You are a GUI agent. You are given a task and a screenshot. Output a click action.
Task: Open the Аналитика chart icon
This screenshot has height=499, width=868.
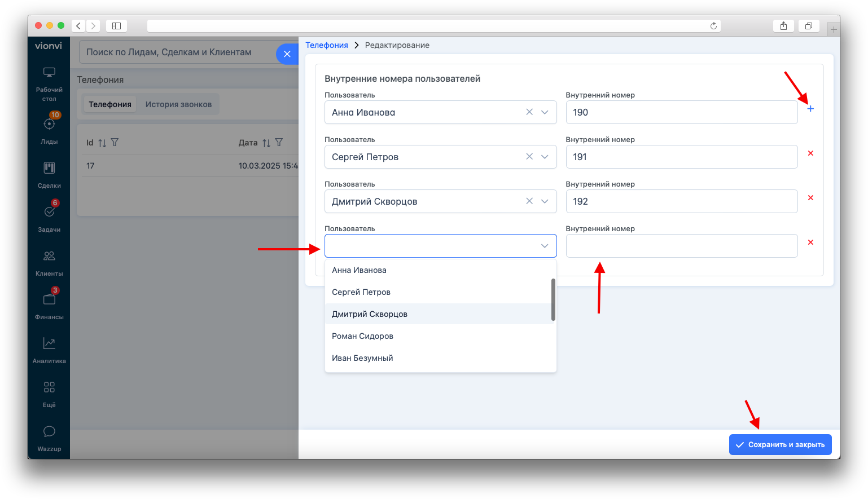pyautogui.click(x=49, y=350)
